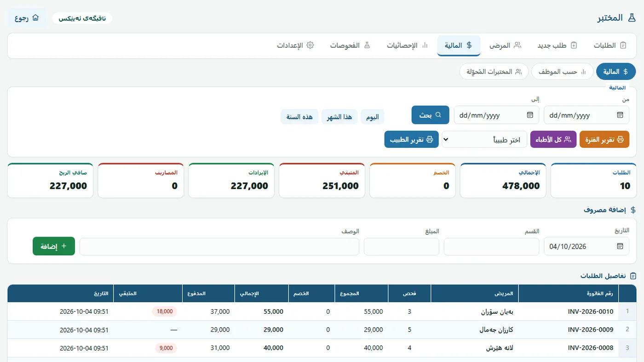Go to the الإعدادات tab
Viewport: 644px width, 362px height.
click(295, 45)
